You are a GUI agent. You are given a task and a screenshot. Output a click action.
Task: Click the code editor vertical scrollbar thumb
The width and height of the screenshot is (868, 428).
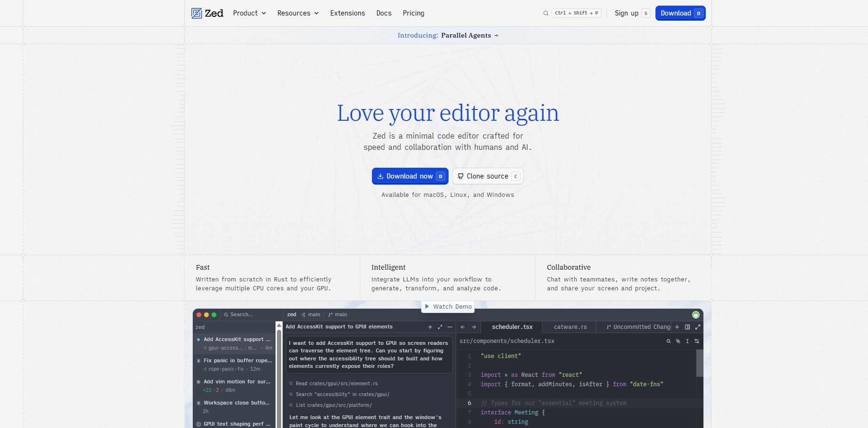click(x=700, y=363)
